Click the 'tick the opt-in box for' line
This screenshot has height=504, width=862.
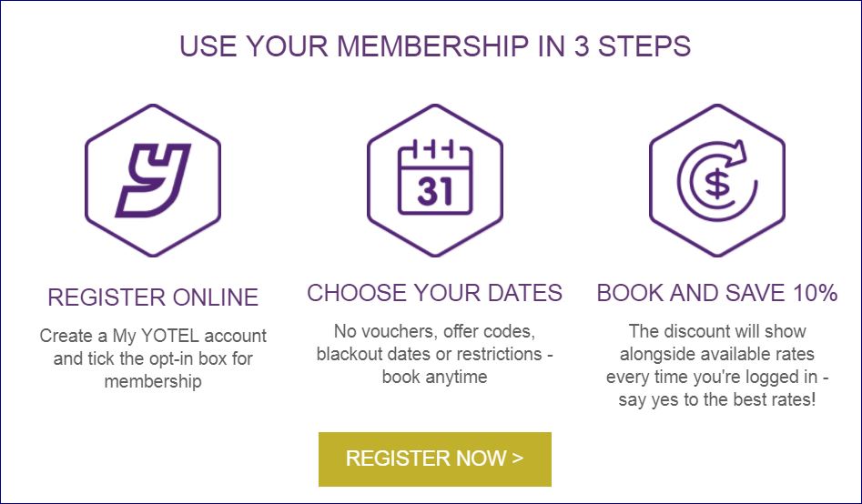point(153,358)
